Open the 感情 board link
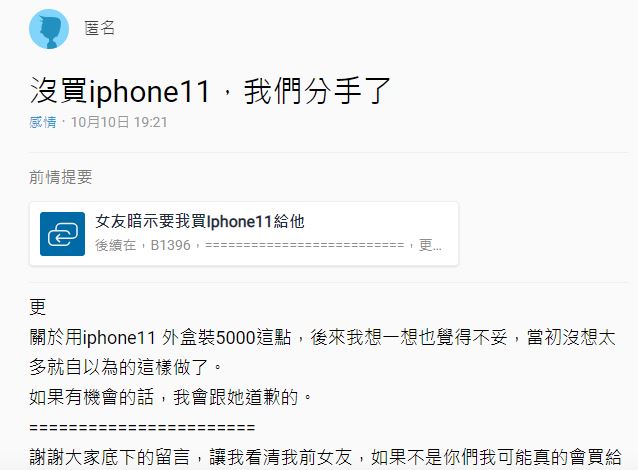This screenshot has width=638, height=470. (43, 122)
